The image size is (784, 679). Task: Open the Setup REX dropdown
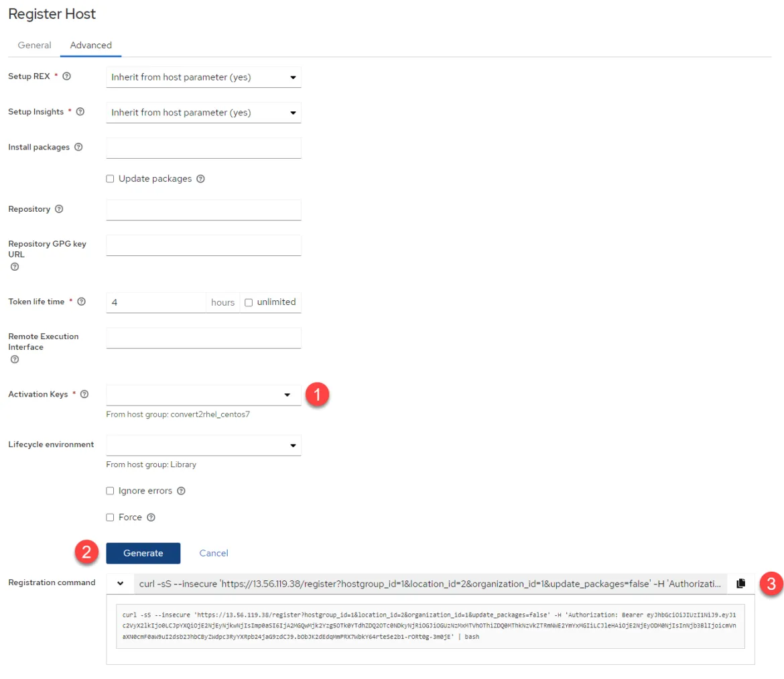pyautogui.click(x=204, y=77)
